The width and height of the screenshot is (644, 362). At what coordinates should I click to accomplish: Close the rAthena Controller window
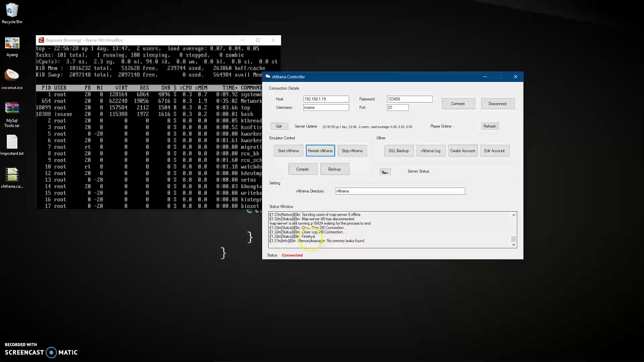[x=515, y=77]
